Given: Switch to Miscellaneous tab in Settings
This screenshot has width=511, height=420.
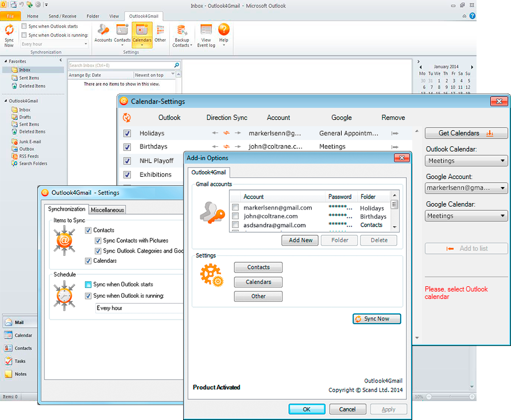Looking at the screenshot, I should pyautogui.click(x=107, y=210).
